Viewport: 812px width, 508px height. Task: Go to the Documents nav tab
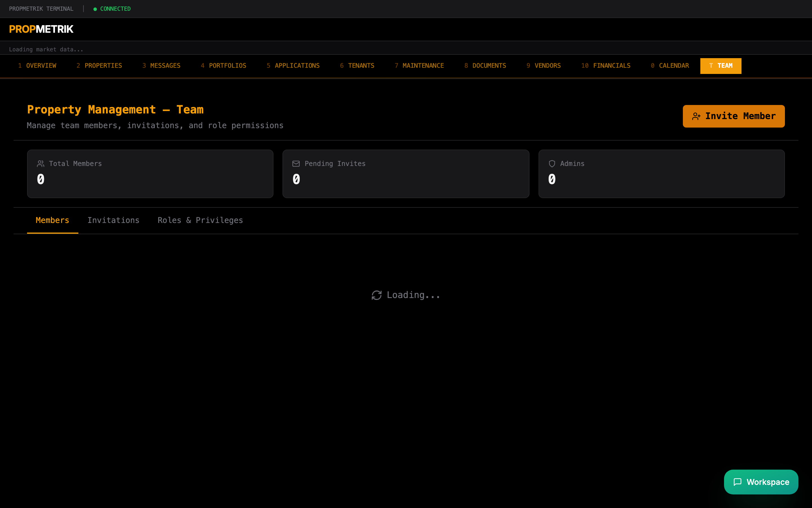tap(485, 65)
